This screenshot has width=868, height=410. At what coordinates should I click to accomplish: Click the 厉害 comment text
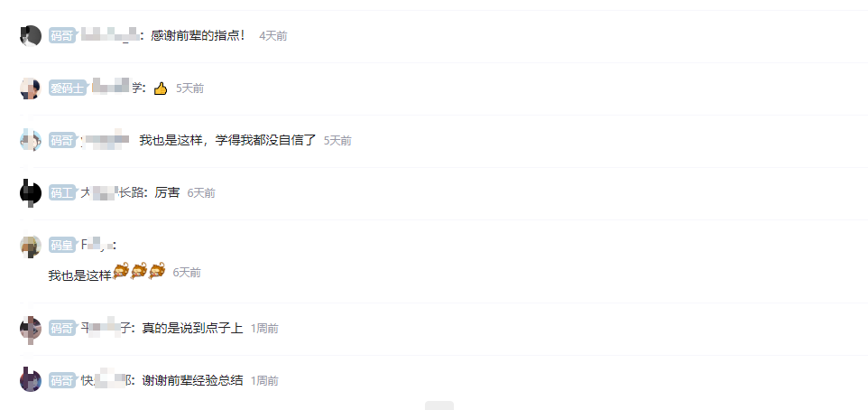[x=167, y=193]
